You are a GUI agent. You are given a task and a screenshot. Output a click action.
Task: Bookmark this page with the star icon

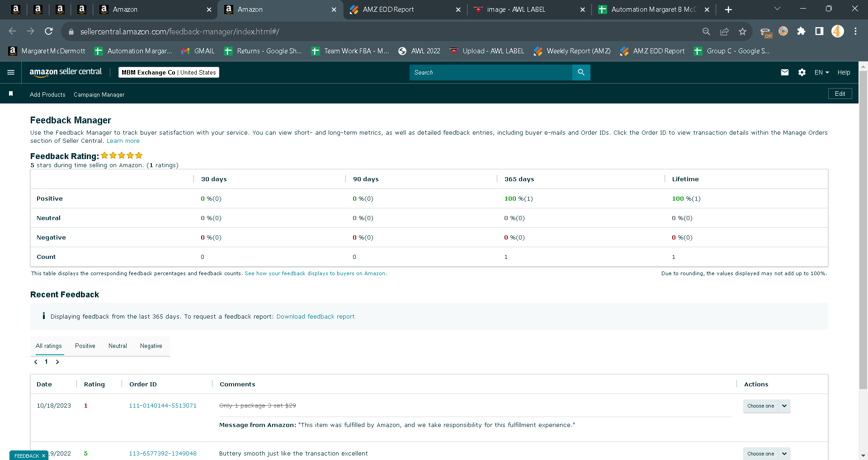coord(742,31)
